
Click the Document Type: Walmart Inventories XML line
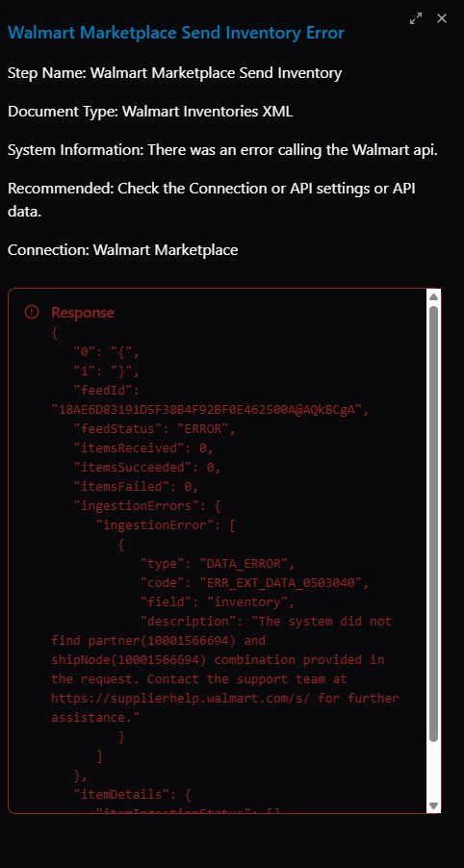click(x=150, y=112)
